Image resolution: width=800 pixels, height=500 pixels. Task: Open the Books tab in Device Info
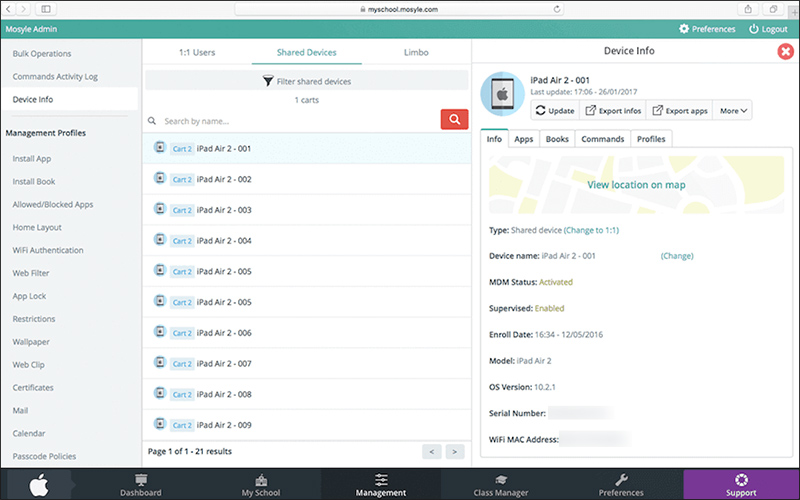click(x=557, y=139)
